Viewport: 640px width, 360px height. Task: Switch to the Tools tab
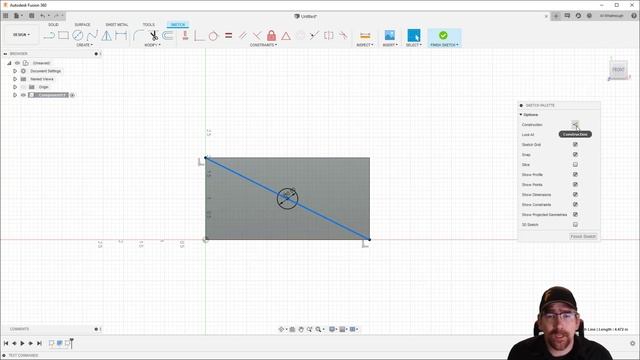coord(149,24)
